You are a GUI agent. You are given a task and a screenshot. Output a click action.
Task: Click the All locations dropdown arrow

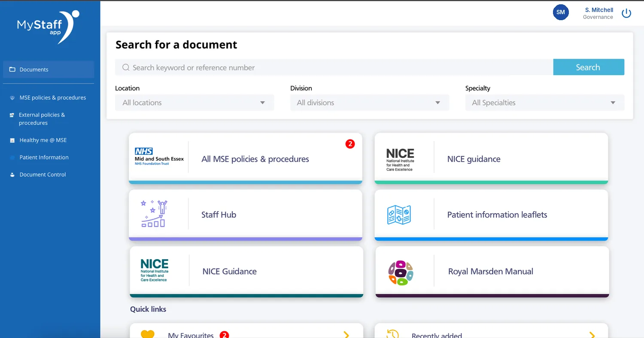click(x=263, y=103)
